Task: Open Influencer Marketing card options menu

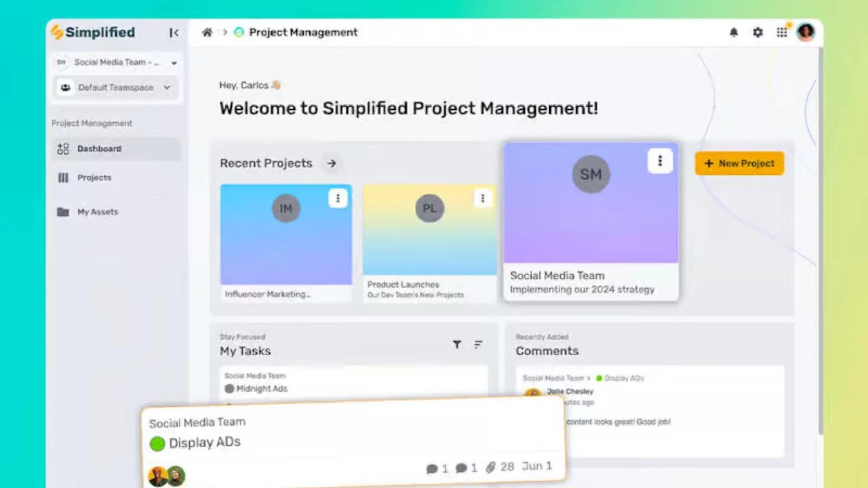Action: (x=338, y=198)
